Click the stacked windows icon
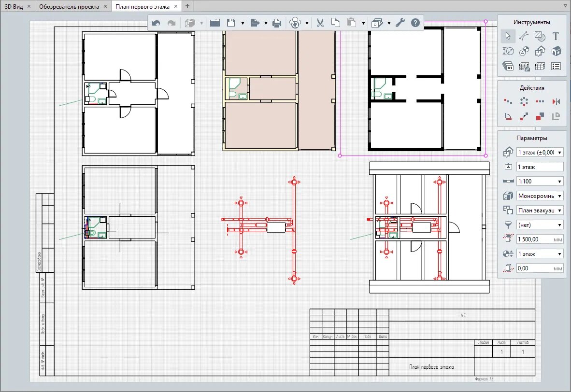The width and height of the screenshot is (571, 392). (377, 23)
